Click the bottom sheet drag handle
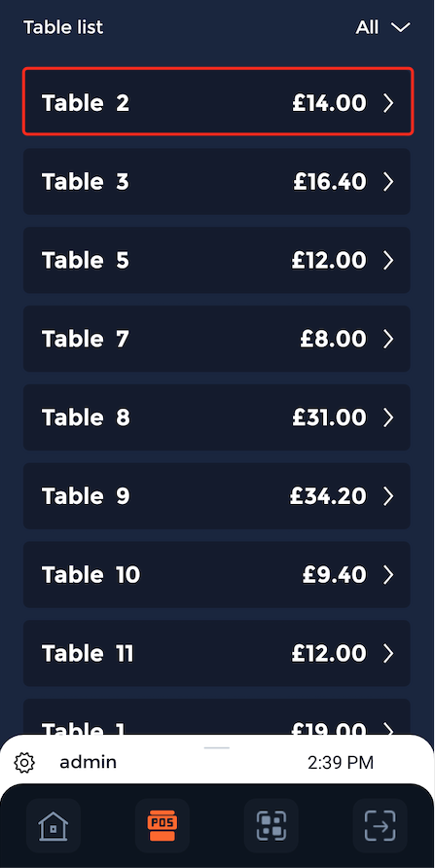The width and height of the screenshot is (435, 868). point(217,748)
